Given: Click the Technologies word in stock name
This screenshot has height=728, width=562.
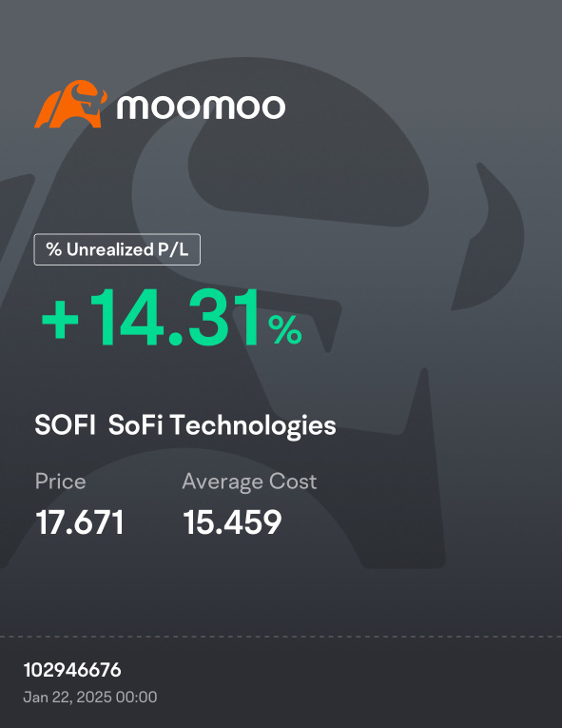Looking at the screenshot, I should (x=253, y=425).
